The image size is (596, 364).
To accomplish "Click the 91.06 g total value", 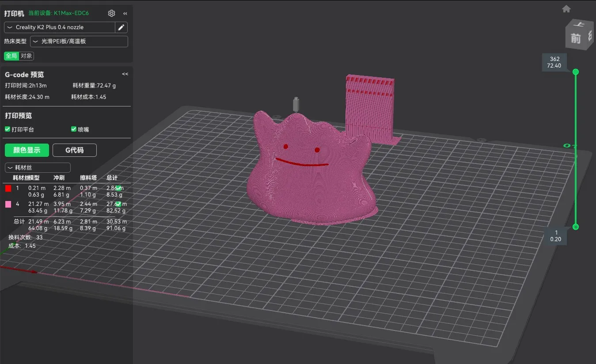I will (116, 228).
